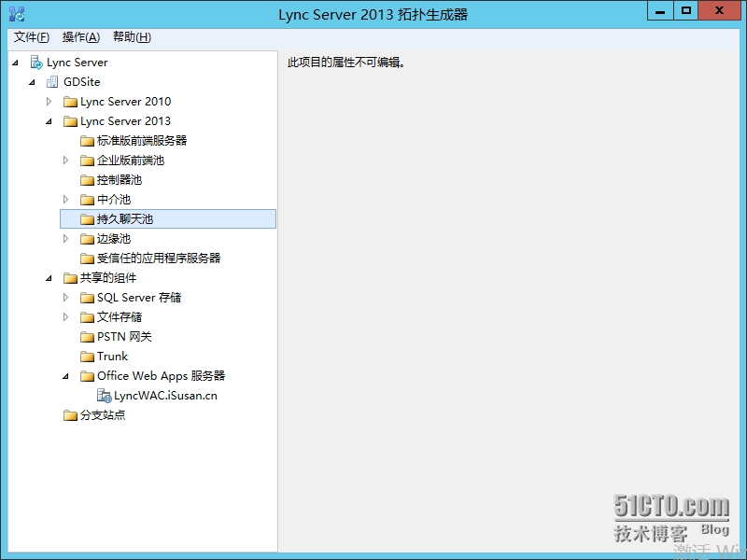Screen dimensions: 747x560
Task: Collapse the Lync Server 2013 node
Action: point(49,121)
